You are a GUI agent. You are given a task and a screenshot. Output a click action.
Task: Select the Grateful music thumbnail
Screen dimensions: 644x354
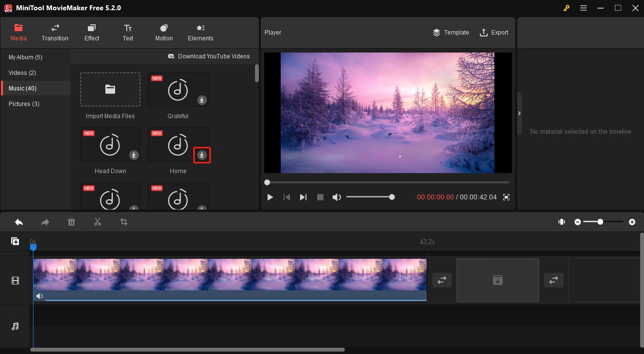178,89
